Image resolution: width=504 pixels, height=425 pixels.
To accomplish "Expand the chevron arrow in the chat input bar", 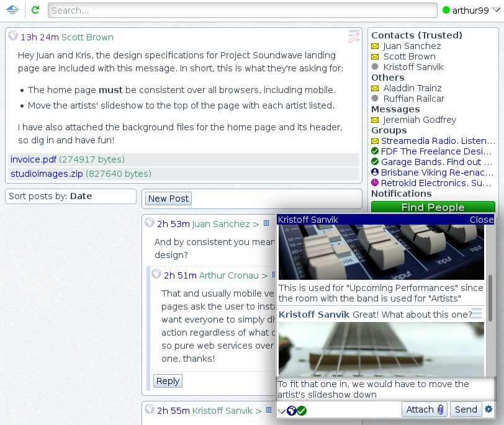I will 281,409.
